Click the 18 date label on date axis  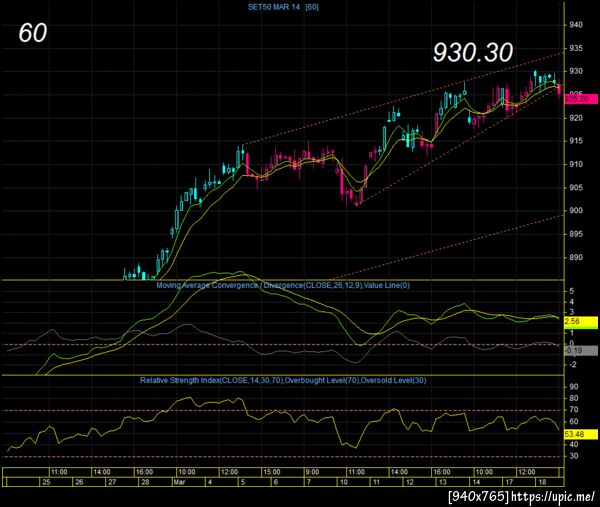tap(542, 482)
